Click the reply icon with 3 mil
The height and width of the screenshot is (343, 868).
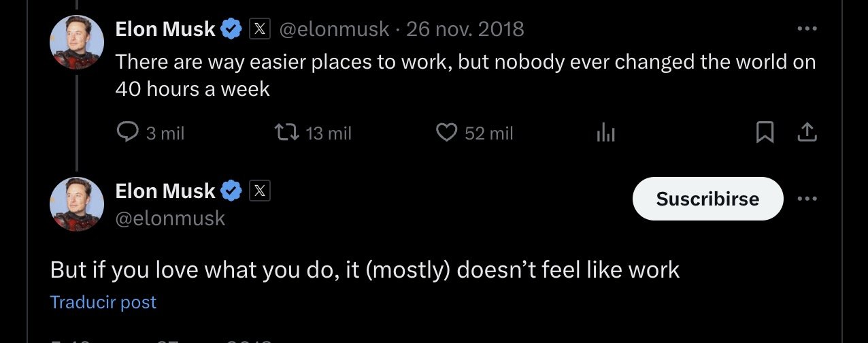(x=128, y=133)
